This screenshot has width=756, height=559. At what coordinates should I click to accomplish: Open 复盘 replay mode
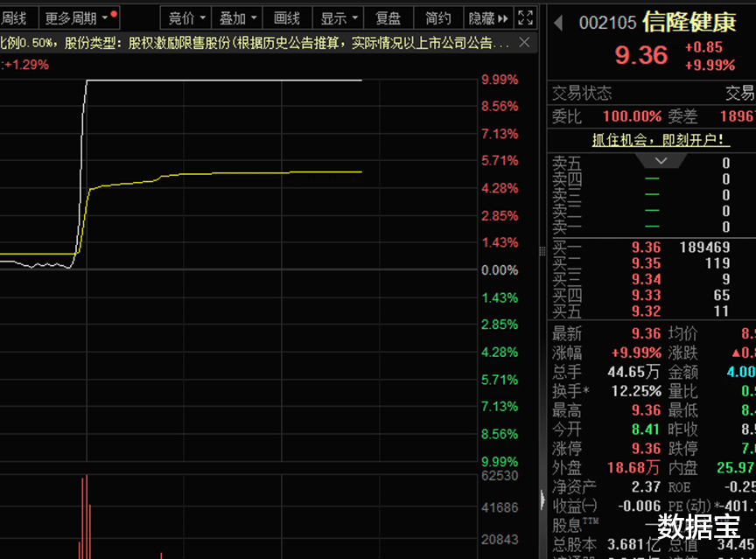click(389, 17)
